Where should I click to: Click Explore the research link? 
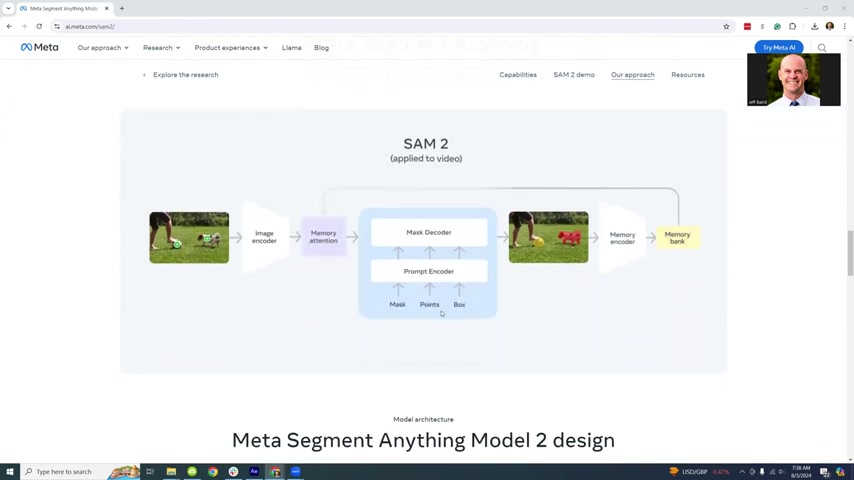(x=185, y=75)
